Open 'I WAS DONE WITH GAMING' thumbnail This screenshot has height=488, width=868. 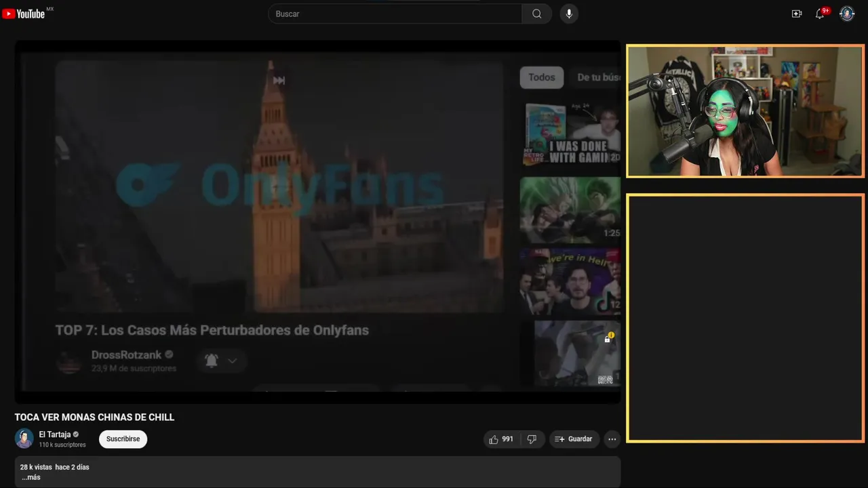(570, 134)
